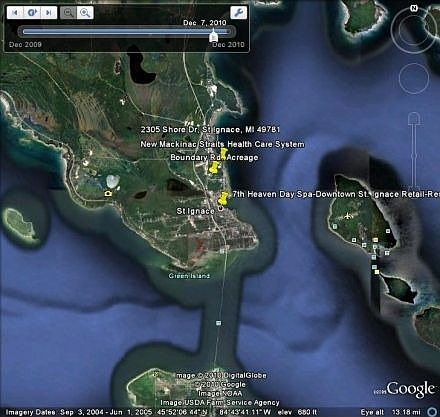This screenshot has height=417, width=440.
Task: Click the Mackinac Bridge marker icon on the water
Action: [218, 323]
